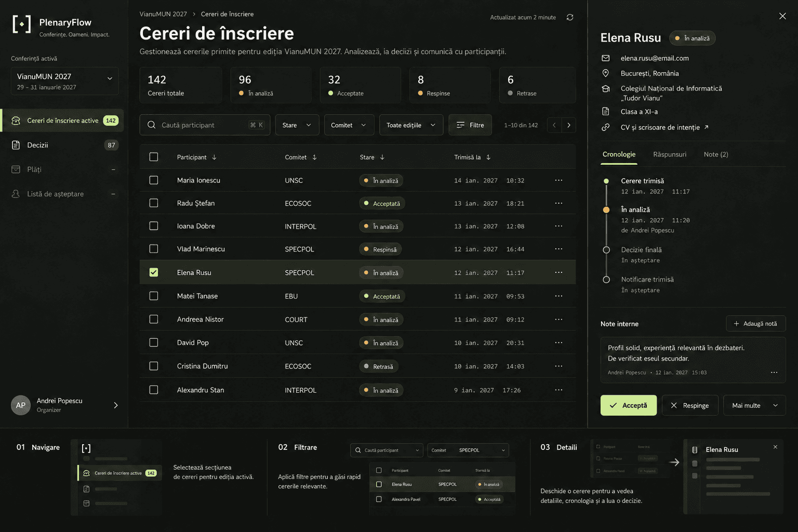The image size is (798, 532).
Task: Click the search magnifier icon in 'Caută participant'
Action: point(151,125)
